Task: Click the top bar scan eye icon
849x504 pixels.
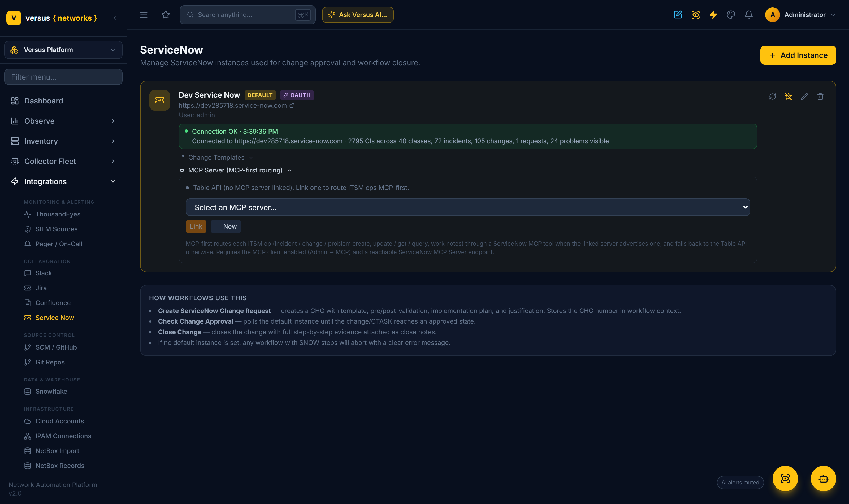Action: click(695, 15)
